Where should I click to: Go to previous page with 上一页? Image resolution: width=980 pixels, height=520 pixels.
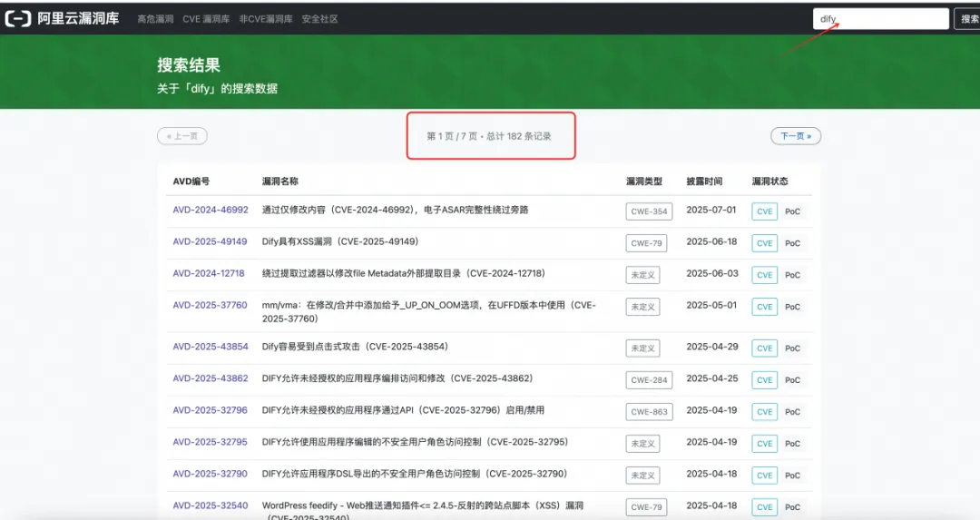tap(181, 135)
